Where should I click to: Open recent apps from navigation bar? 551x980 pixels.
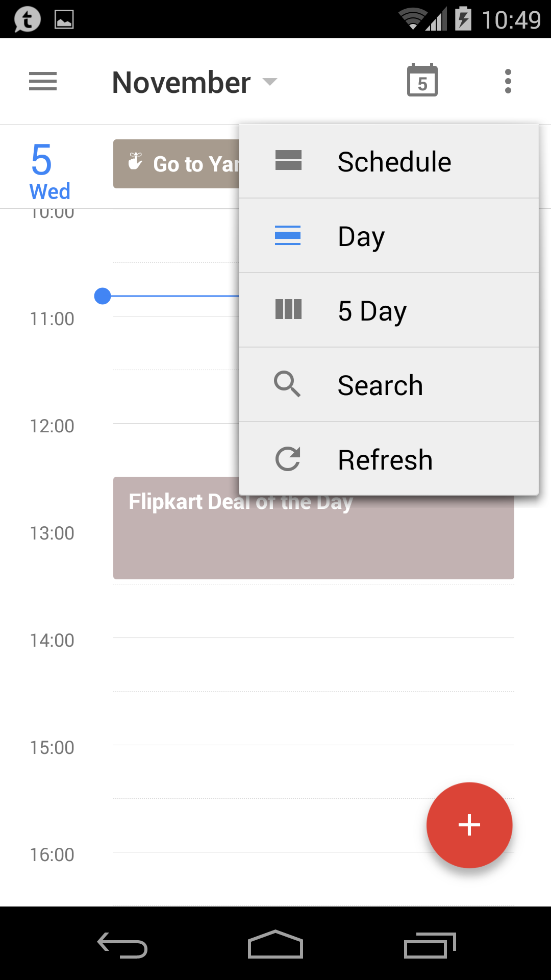[x=429, y=945]
